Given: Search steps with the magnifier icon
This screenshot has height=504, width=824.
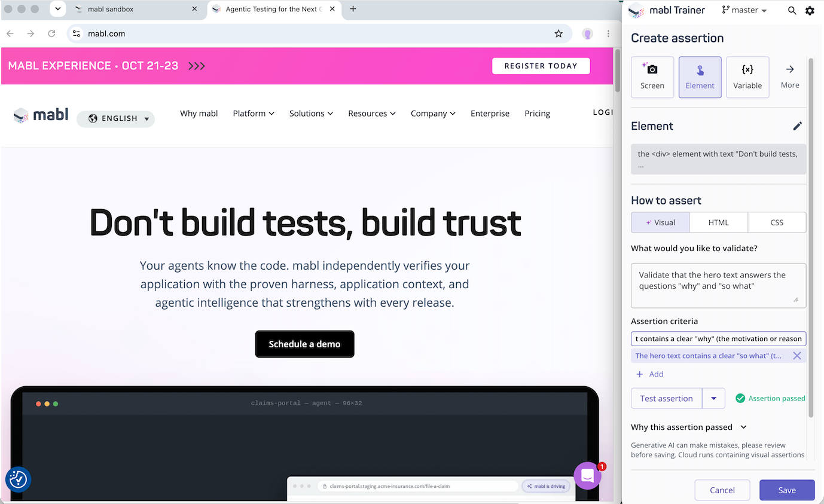Looking at the screenshot, I should [792, 10].
